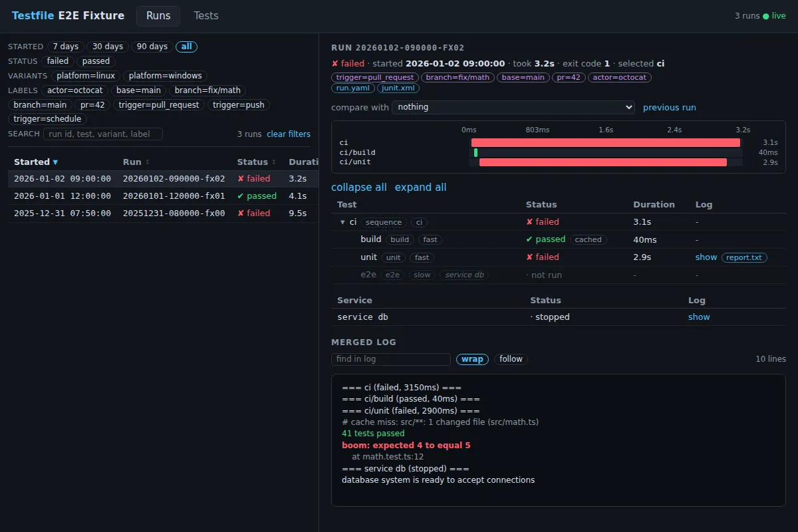Switch to the Tests tab
This screenshot has width=798, height=532.
pyautogui.click(x=206, y=16)
